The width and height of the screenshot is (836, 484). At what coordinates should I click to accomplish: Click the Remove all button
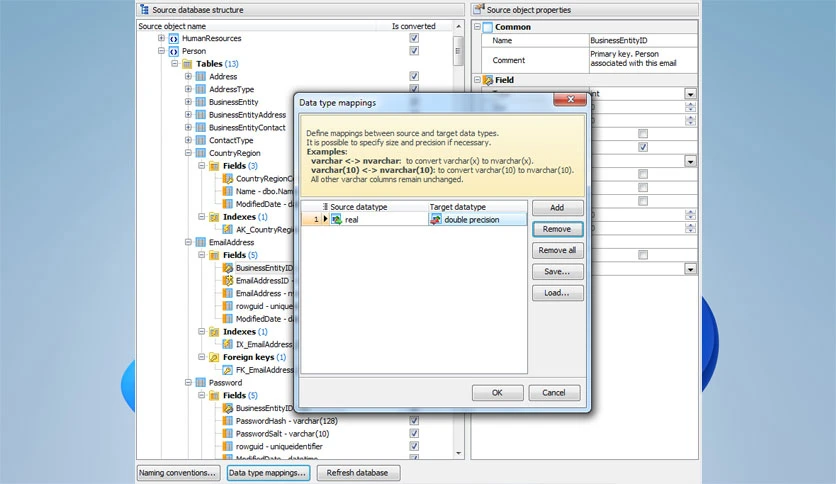[x=557, y=251]
